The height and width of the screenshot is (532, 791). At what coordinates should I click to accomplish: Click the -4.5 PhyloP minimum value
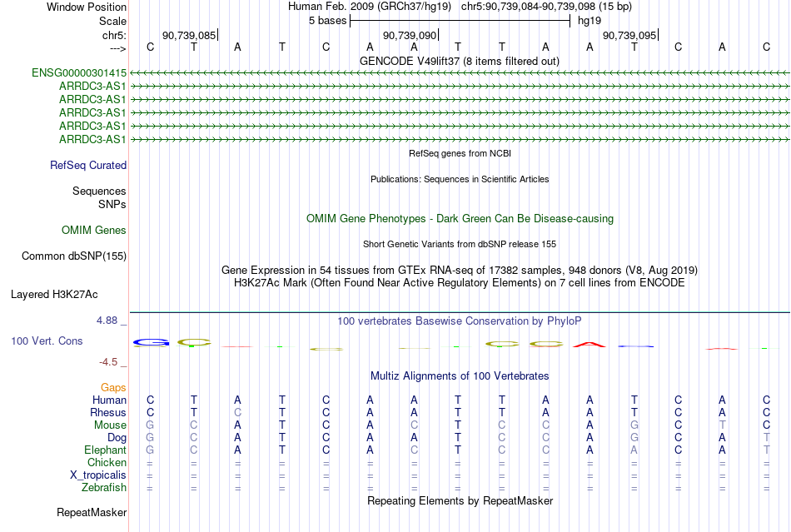108,362
